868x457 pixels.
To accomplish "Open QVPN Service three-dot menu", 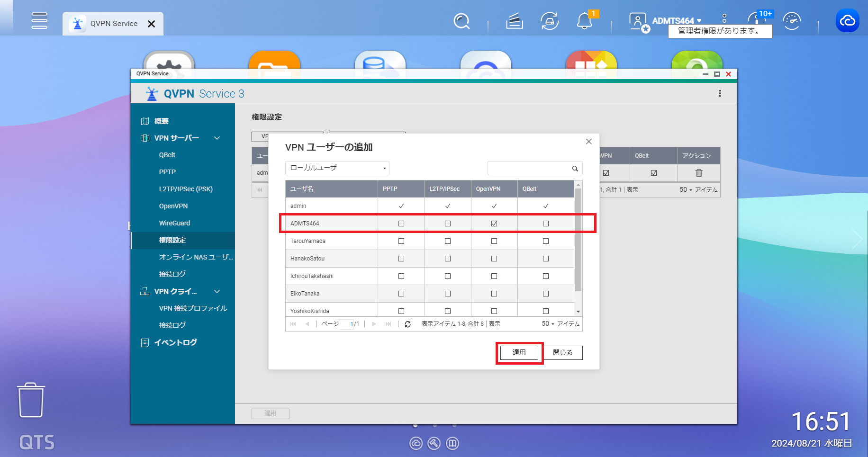I will 720,93.
